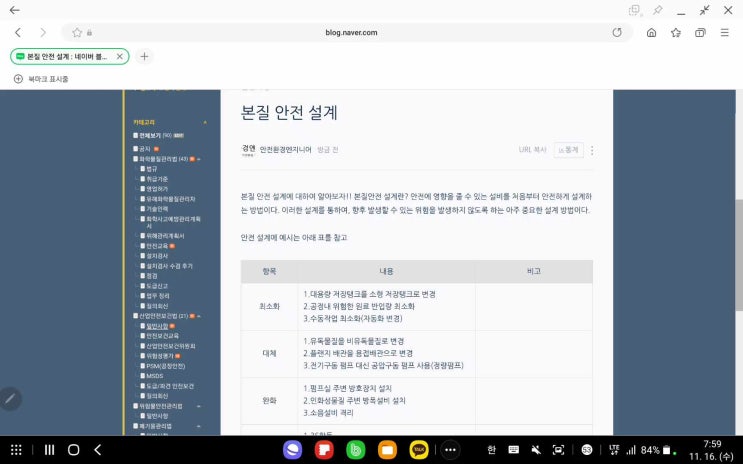Add to the 북마크 표시줄 with the plus icon
The width and height of the screenshot is (743, 464).
18,79
